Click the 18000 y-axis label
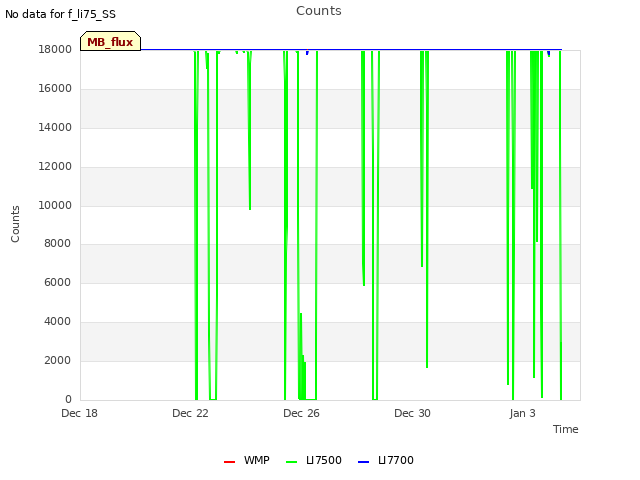Image resolution: width=640 pixels, height=480 pixels. coord(55,49)
